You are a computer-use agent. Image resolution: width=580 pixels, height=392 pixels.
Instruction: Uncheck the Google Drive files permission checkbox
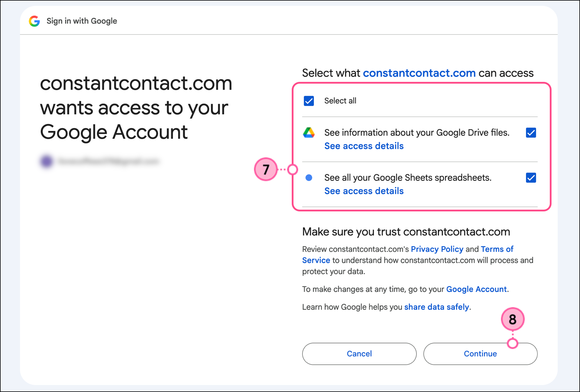(531, 133)
